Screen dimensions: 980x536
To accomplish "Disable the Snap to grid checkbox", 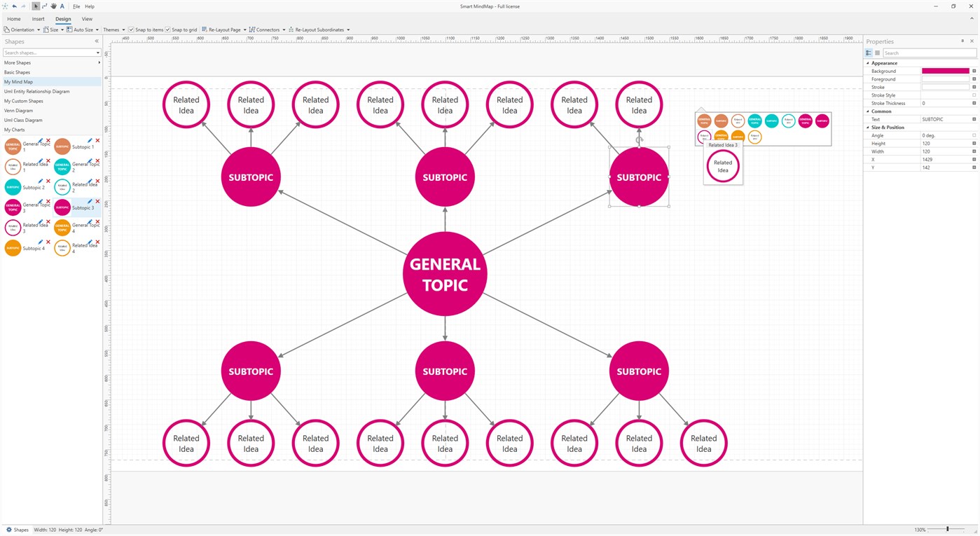I will point(167,29).
